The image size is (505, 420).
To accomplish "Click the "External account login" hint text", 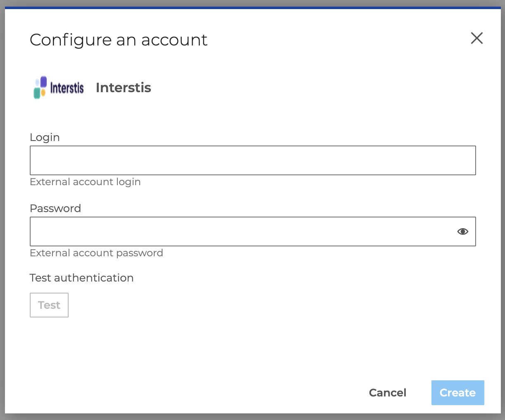I will [85, 182].
